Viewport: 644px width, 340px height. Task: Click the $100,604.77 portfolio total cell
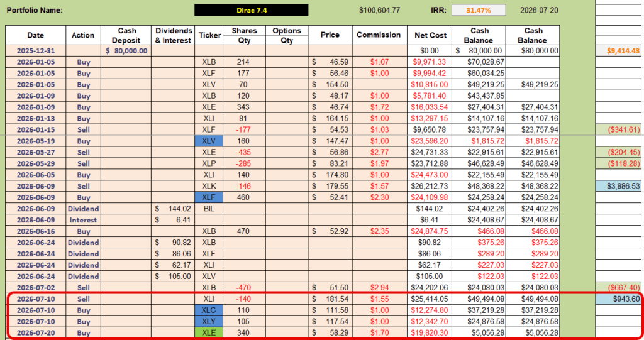click(379, 10)
